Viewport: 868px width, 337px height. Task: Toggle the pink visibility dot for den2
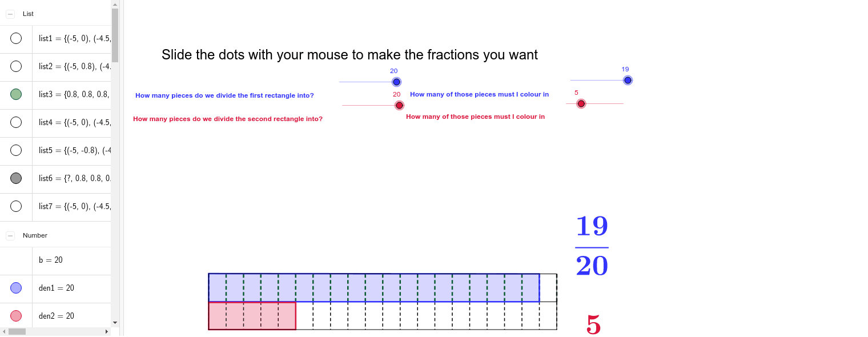[16, 316]
